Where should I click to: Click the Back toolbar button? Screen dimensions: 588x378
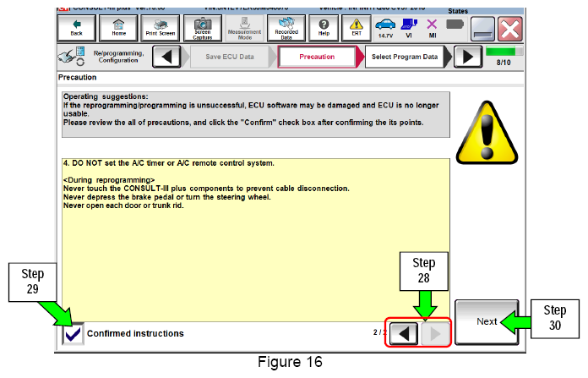pos(77,28)
